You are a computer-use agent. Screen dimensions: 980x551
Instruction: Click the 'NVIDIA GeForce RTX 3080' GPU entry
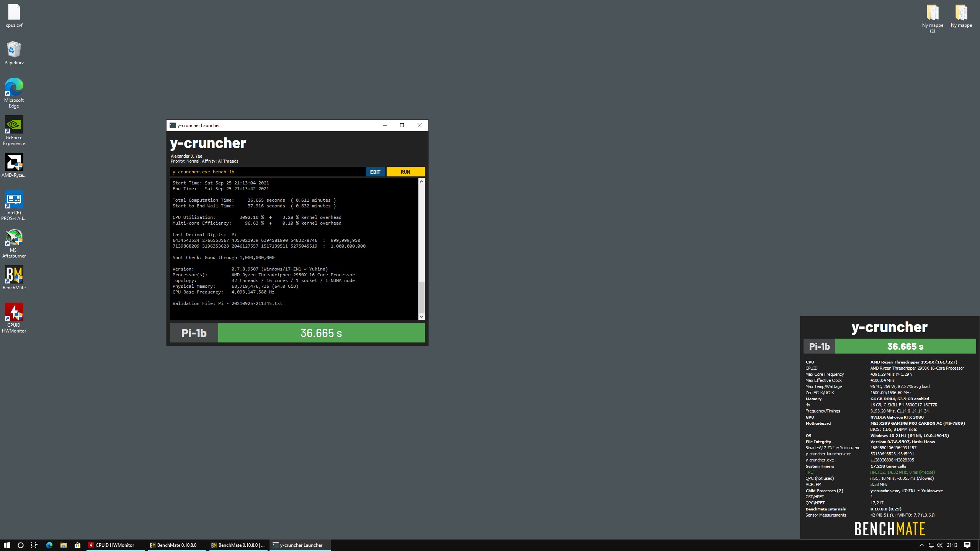click(x=897, y=417)
